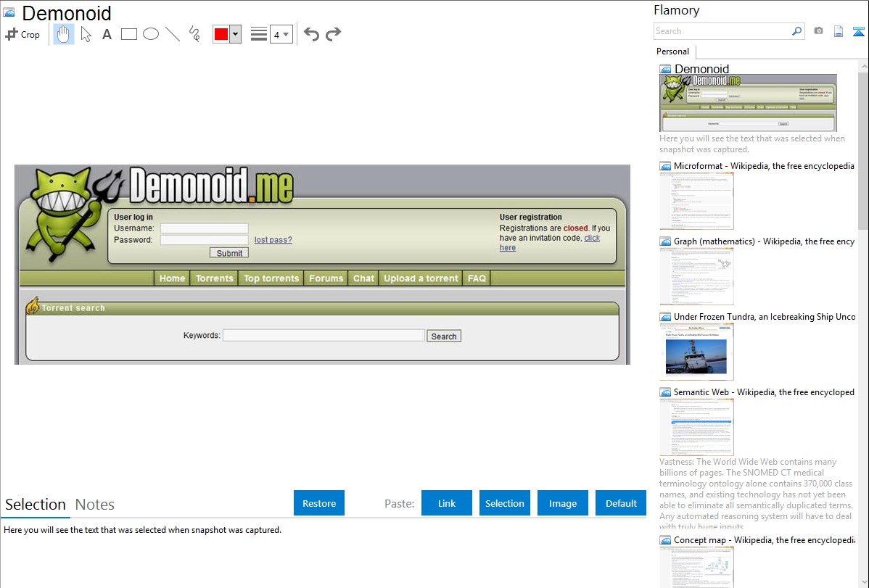Screen dimensions: 869x588
Task: Choose the arrow pointer selection tool
Action: click(x=86, y=34)
